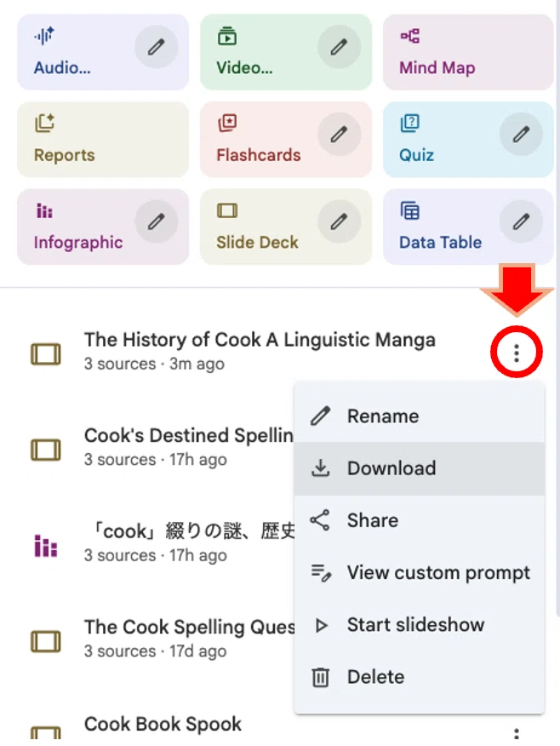560x746 pixels.
Task: Click the Slide Deck edit pencil
Action: point(339,221)
